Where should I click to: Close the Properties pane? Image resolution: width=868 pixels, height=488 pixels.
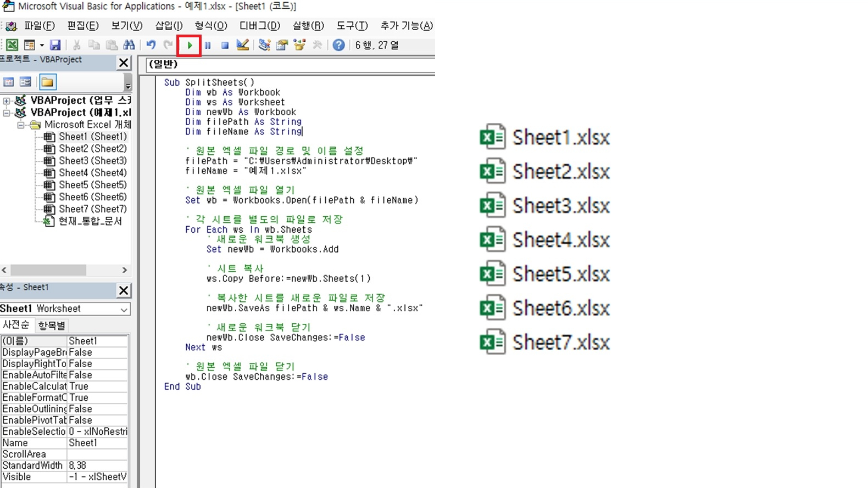(x=124, y=290)
